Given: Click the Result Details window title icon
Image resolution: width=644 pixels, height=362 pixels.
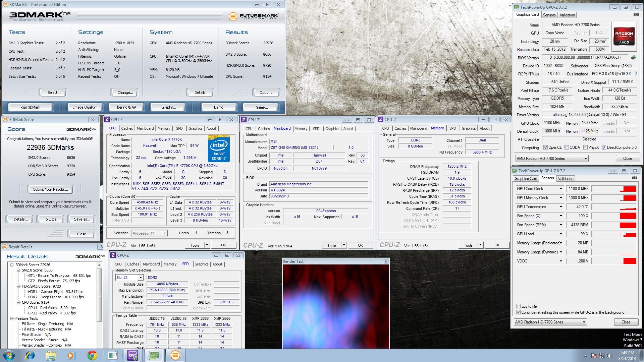Looking at the screenshot, I should 5,247.
